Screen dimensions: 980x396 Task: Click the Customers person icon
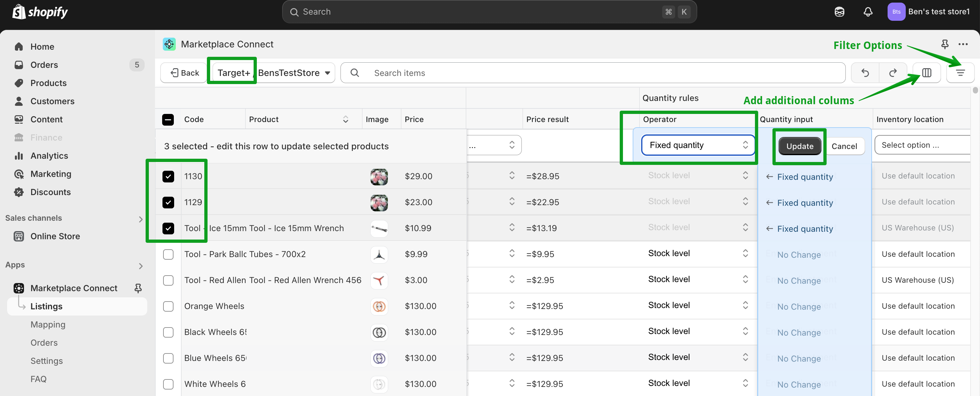[x=18, y=101]
